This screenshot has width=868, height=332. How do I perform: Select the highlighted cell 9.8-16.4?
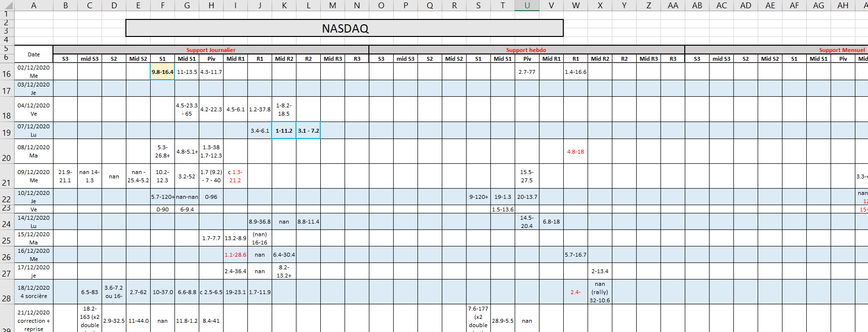162,71
